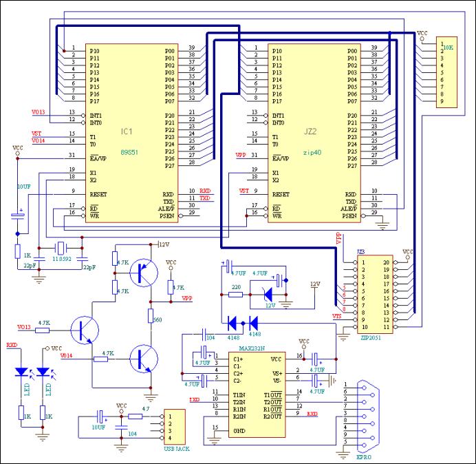Select the 560 ohm resistor symbol
Image resolution: width=476 pixels, height=464 pixels.
(151, 316)
